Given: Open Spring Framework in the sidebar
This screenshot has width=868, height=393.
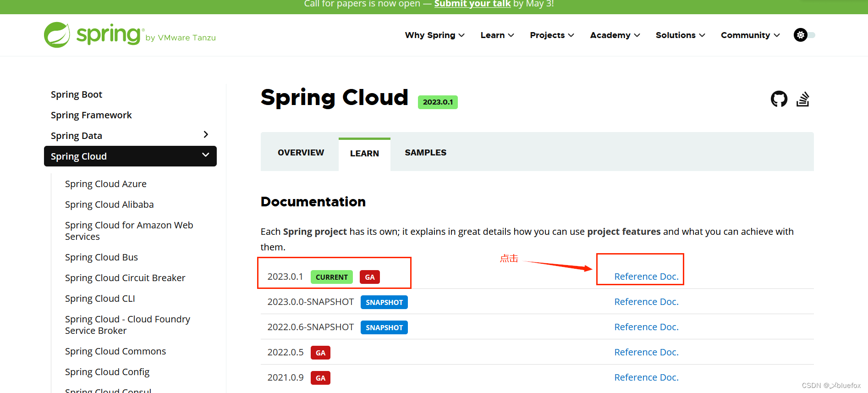Looking at the screenshot, I should (91, 115).
